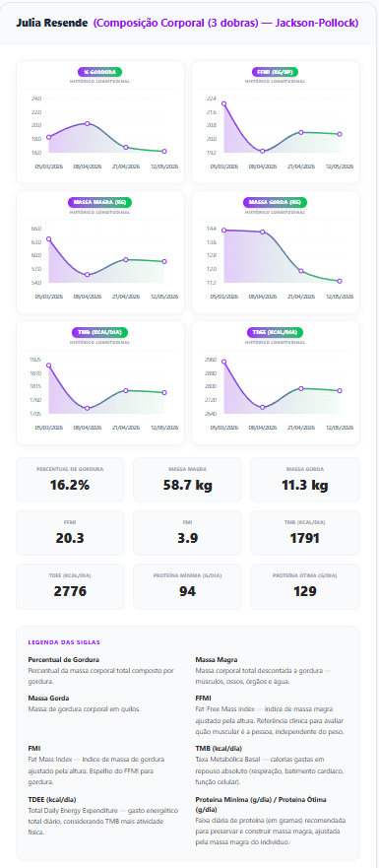Click the FFMI value 20.3 card
Screen dimensions: 379x868
[x=70, y=533]
